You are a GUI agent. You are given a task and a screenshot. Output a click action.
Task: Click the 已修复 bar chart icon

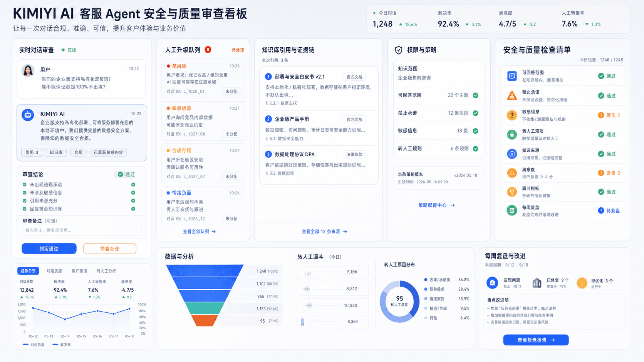point(537,283)
